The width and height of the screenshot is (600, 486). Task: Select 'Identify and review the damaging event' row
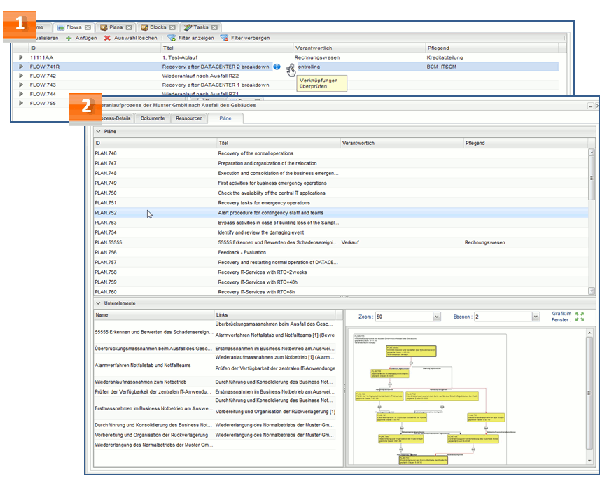pos(341,233)
